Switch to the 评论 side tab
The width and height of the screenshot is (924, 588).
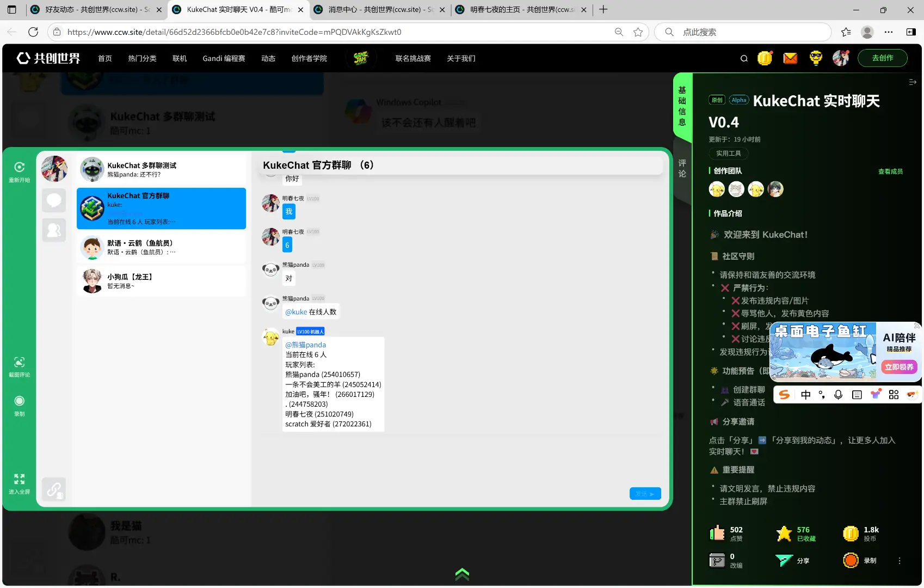click(x=682, y=168)
